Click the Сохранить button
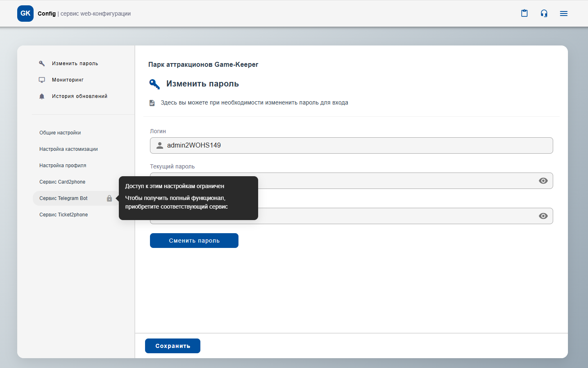The height and width of the screenshot is (368, 588). pyautogui.click(x=173, y=346)
